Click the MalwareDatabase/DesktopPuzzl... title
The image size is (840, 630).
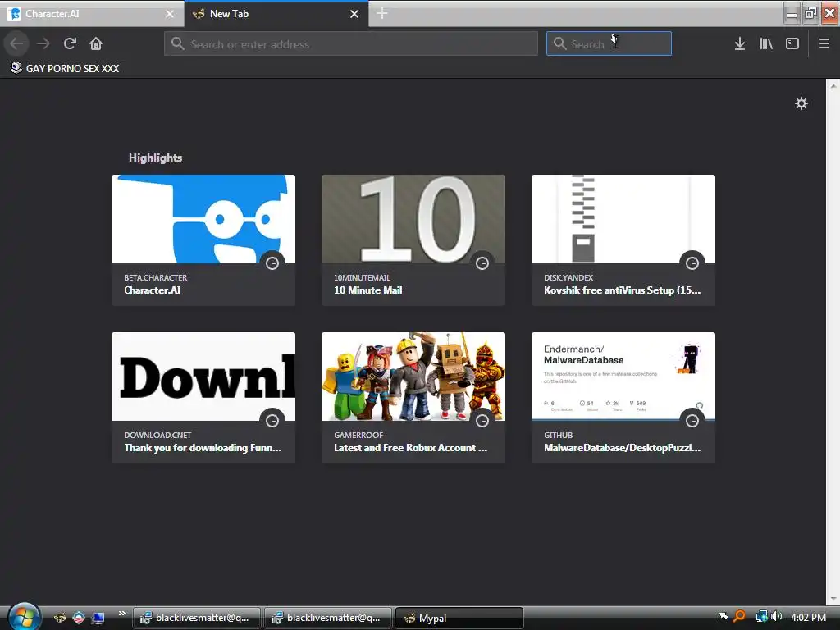click(622, 448)
